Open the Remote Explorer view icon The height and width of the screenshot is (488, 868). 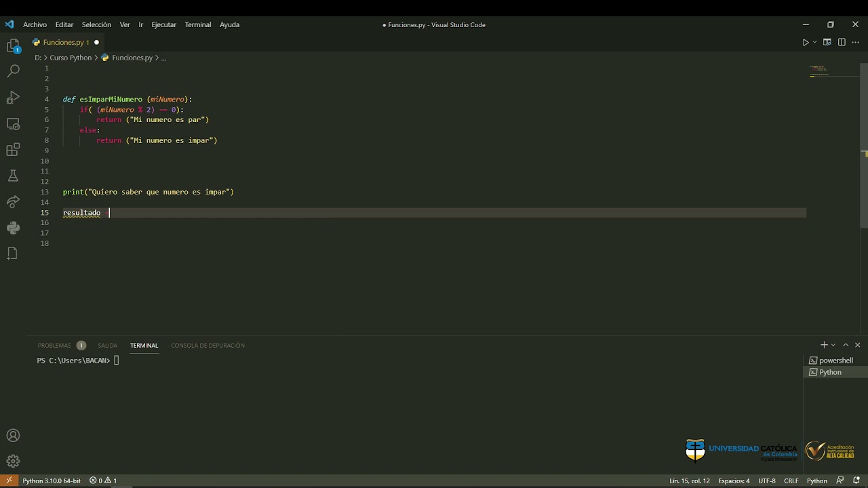[13, 124]
